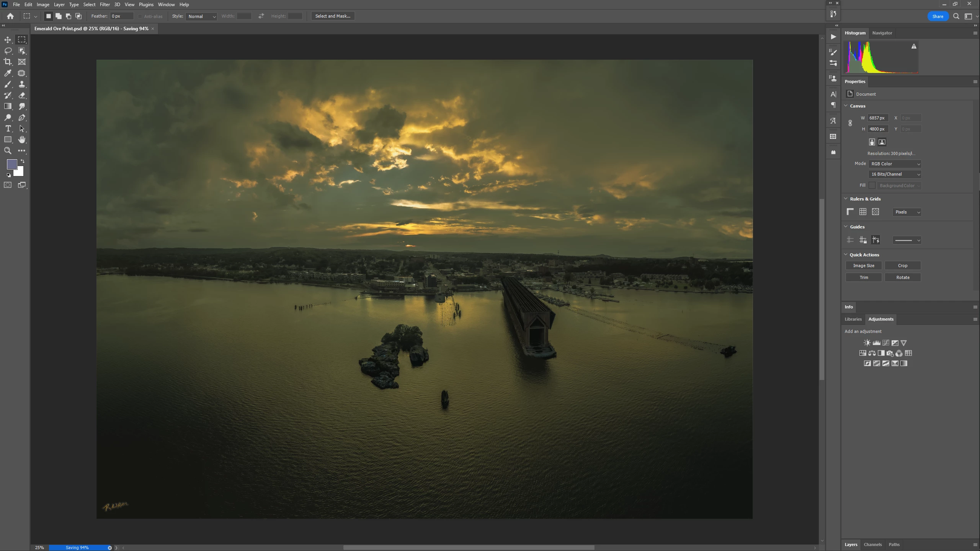Toggle width-height link in Canvas
980x551 pixels.
850,123
